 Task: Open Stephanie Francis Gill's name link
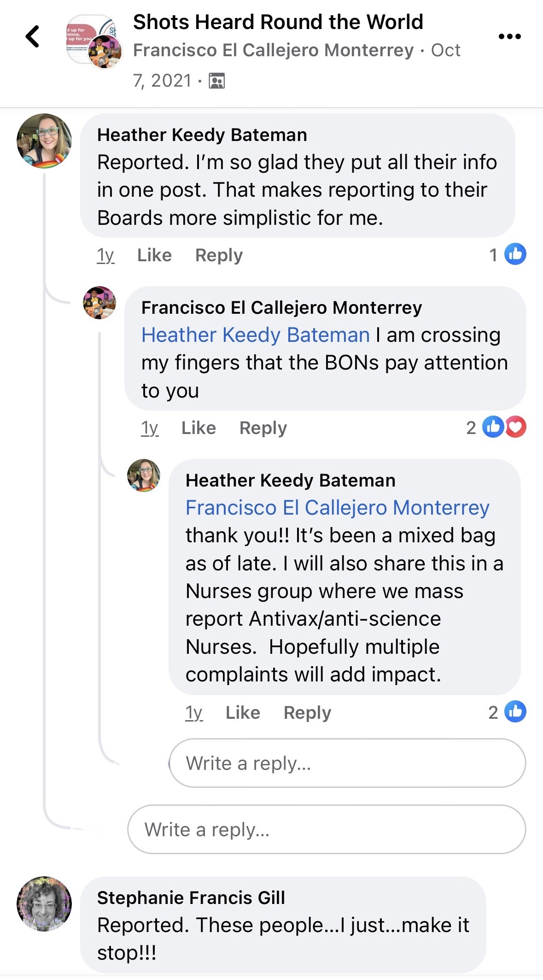[x=191, y=898]
